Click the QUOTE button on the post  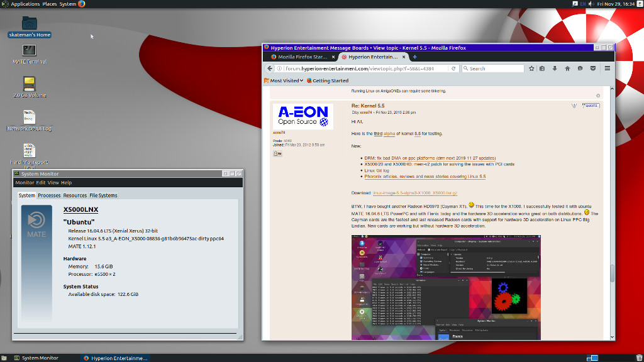coord(591,106)
